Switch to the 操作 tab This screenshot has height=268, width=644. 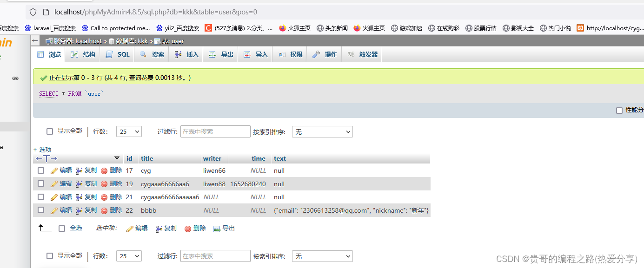click(x=325, y=54)
